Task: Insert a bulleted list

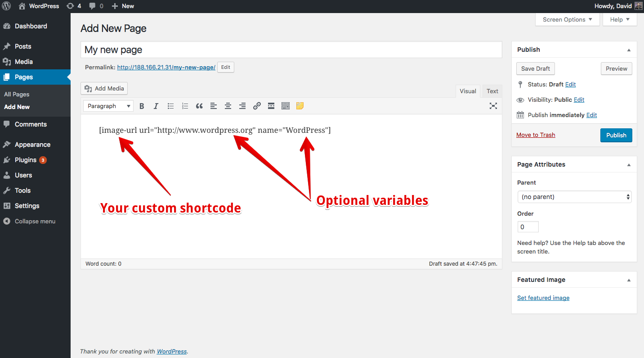Action: pyautogui.click(x=170, y=106)
